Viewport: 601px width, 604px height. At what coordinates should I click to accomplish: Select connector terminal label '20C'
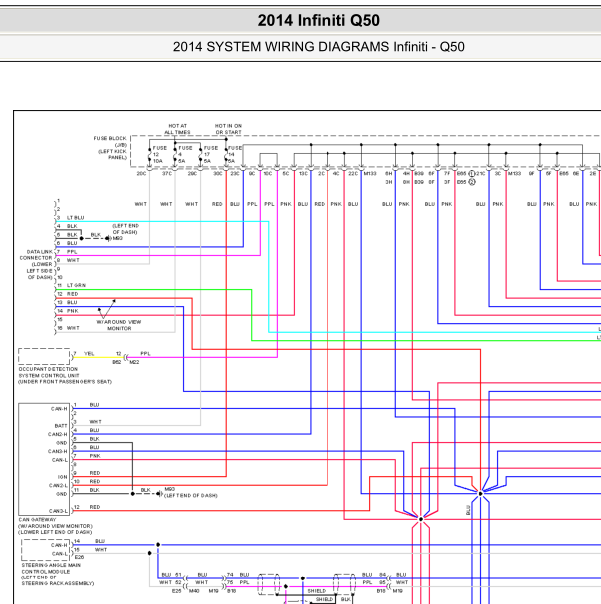point(141,174)
